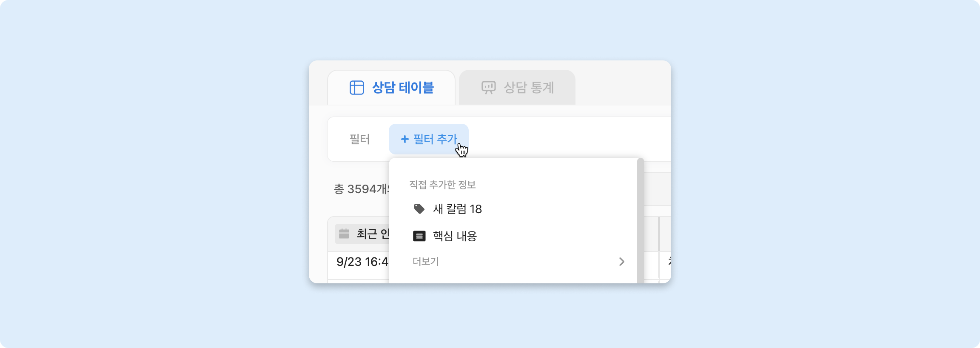This screenshot has height=348, width=980.
Task: Switch to the 상담 테이블 tab
Action: pyautogui.click(x=402, y=88)
